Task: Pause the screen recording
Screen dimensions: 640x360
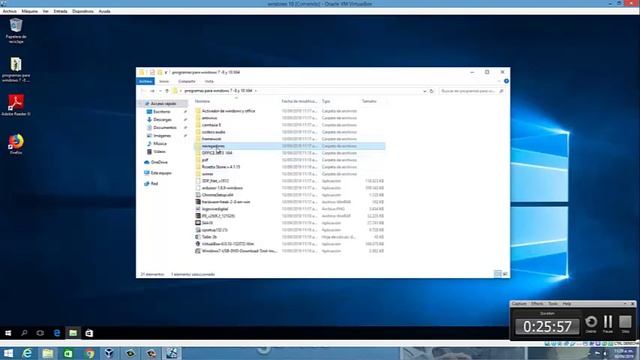Action: coord(608,324)
